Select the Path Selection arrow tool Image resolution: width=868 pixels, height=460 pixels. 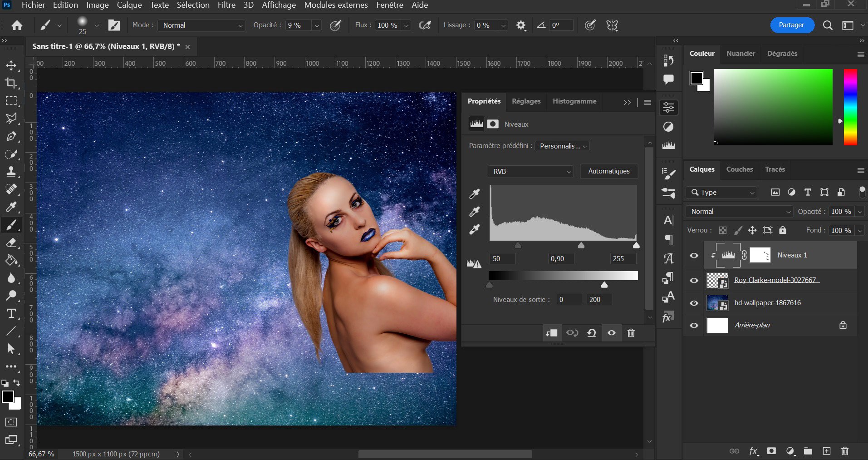click(x=11, y=349)
